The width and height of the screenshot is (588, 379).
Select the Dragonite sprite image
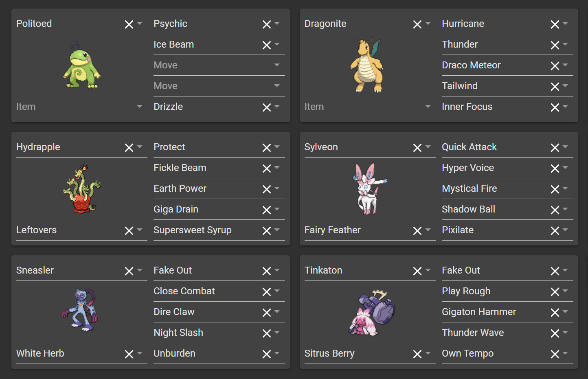[367, 66]
